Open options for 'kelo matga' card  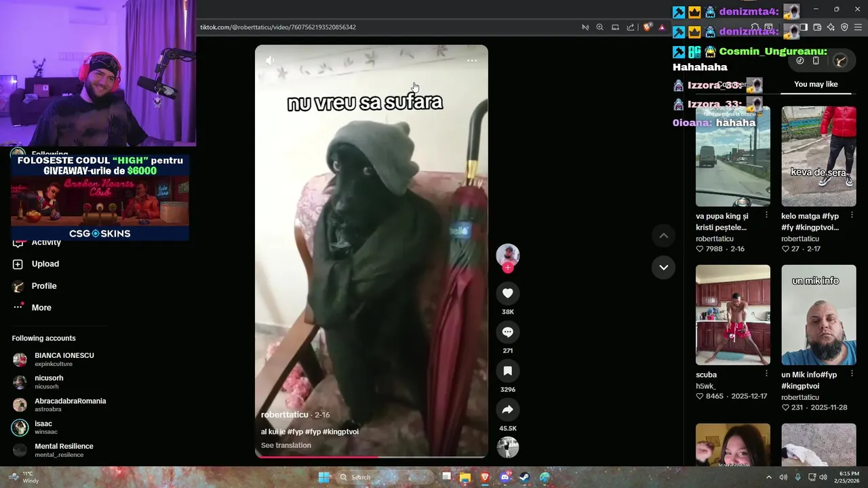[852, 215]
